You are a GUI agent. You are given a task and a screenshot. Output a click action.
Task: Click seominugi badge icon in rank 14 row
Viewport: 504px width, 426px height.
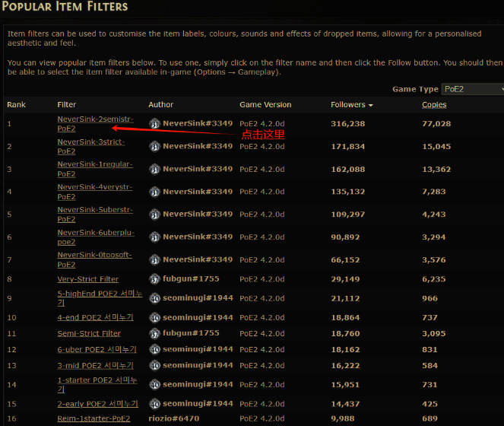pyautogui.click(x=154, y=385)
